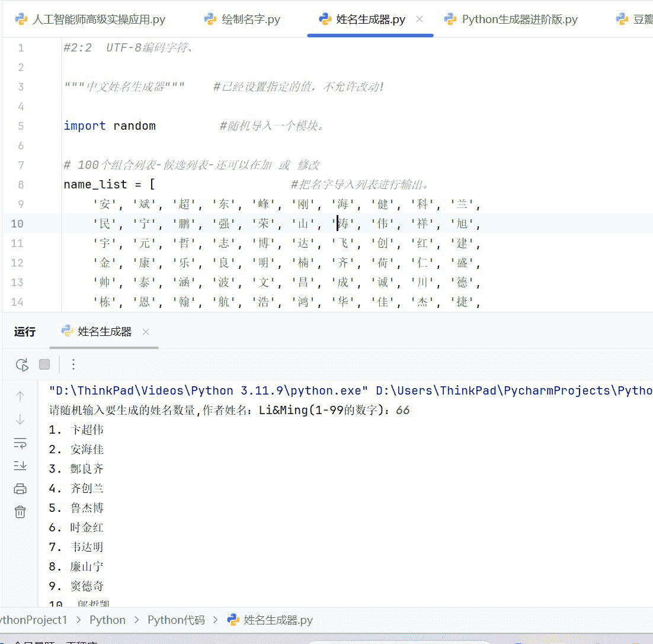The width and height of the screenshot is (653, 644).
Task: Click the Python file icon in breadcrumb bar
Action: 233,620
